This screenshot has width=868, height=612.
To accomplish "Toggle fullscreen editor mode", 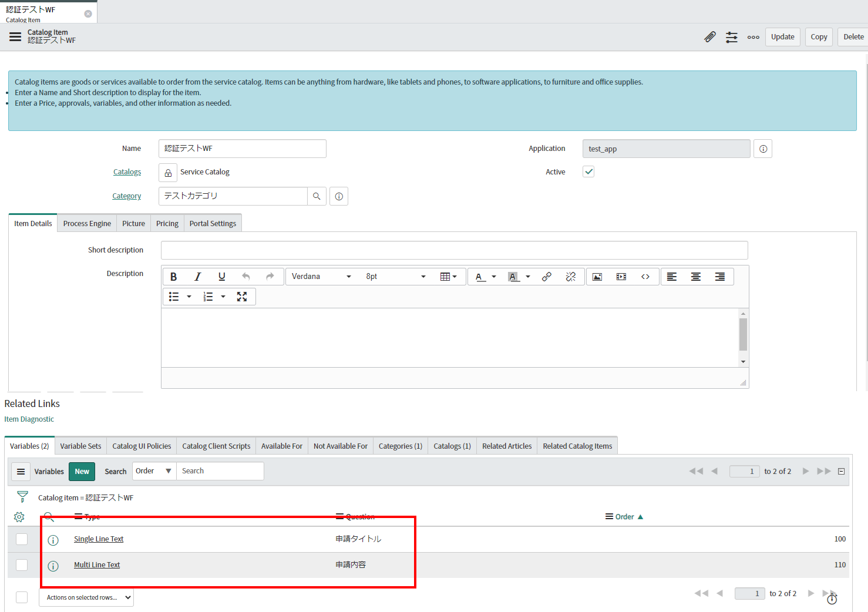I will pyautogui.click(x=242, y=297).
